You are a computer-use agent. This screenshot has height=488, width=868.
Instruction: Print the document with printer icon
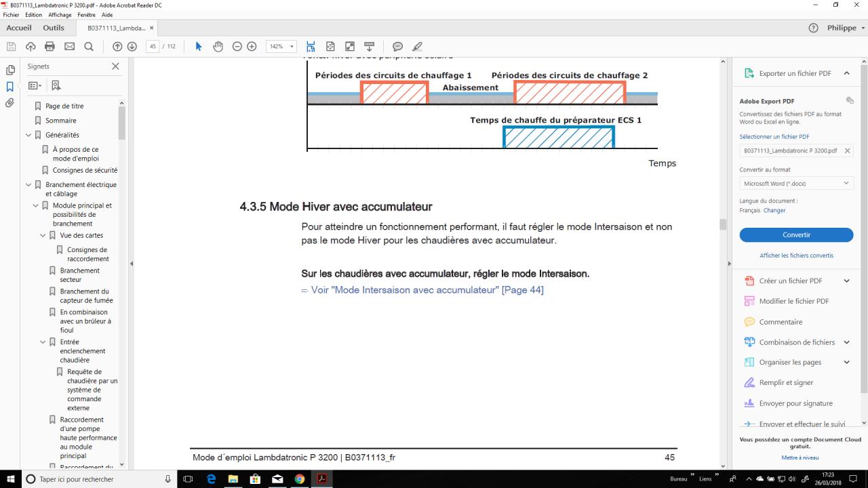(50, 46)
